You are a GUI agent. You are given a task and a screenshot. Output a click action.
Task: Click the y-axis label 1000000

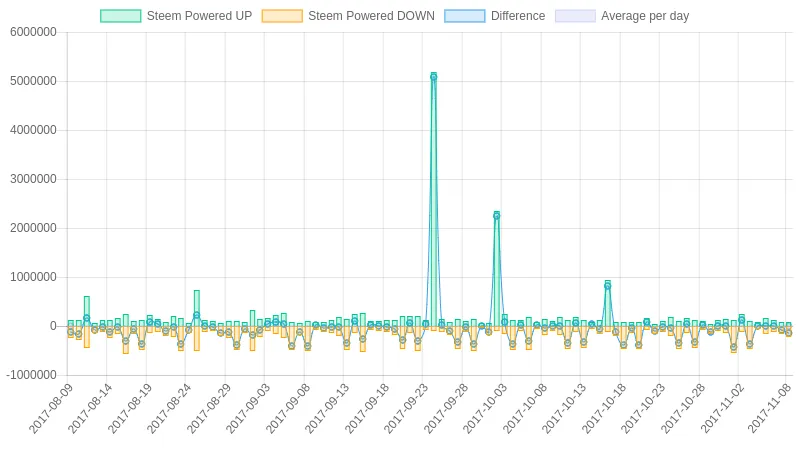[x=33, y=277]
